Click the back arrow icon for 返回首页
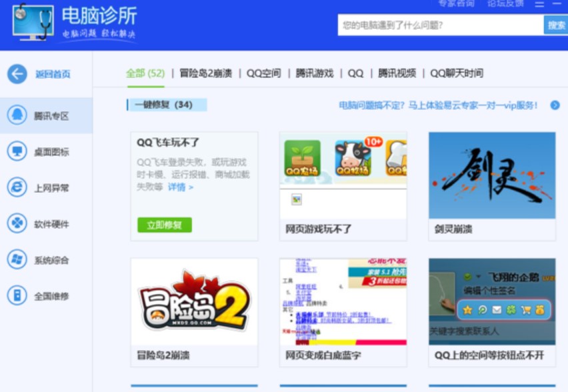The width and height of the screenshot is (568, 392). click(17, 74)
